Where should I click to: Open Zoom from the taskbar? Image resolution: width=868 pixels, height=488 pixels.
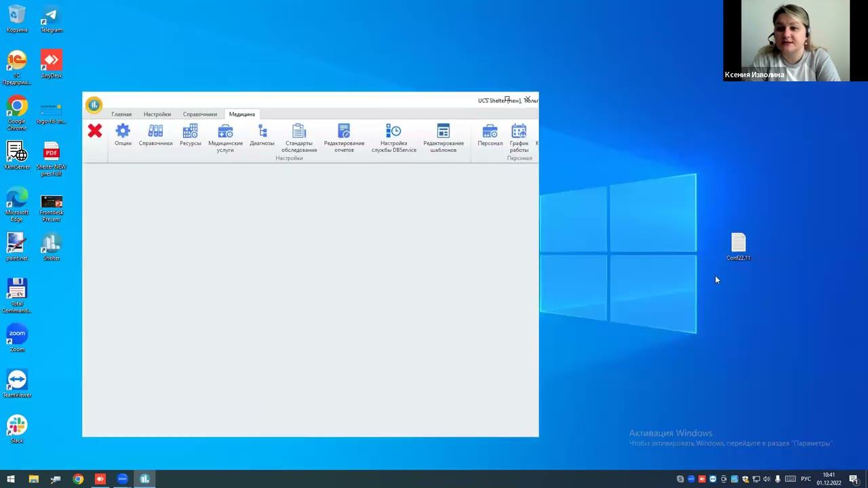coord(123,479)
